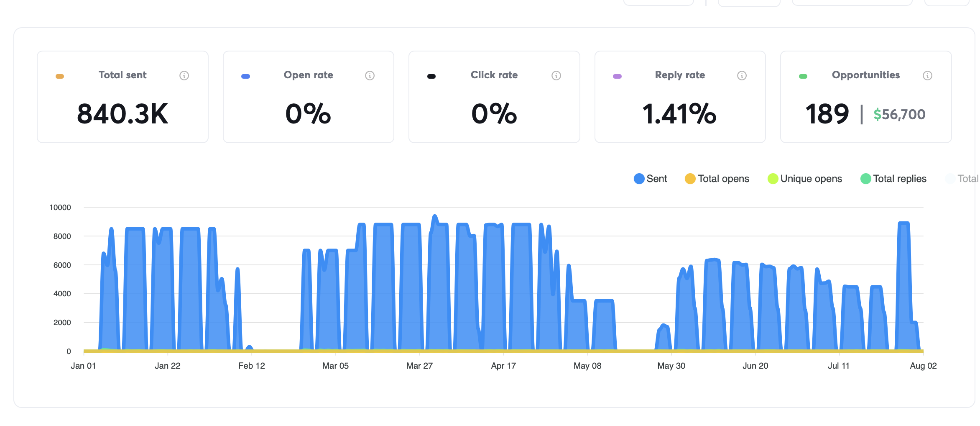Click the Opportunities info icon
The width and height of the screenshot is (980, 426).
(927, 75)
